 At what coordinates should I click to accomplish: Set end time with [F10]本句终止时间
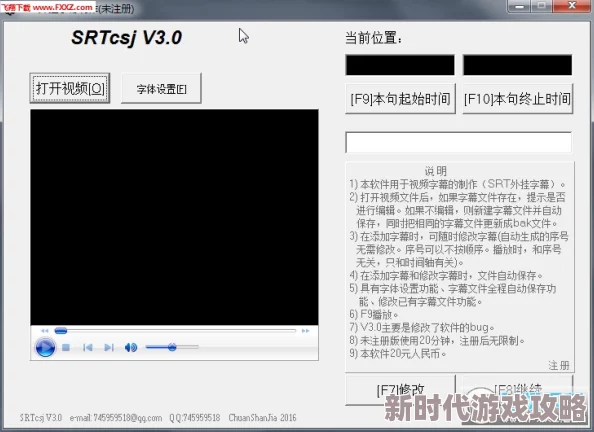pyautogui.click(x=517, y=99)
